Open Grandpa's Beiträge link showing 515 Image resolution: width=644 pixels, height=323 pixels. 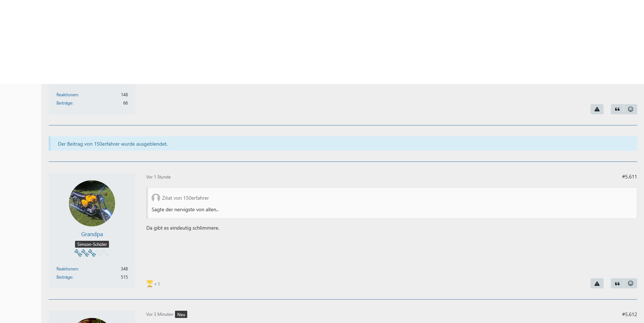click(x=65, y=277)
